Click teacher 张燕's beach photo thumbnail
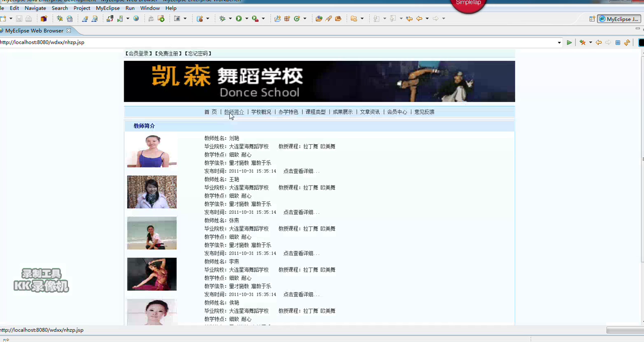Viewport: 644px width, 342px height. (152, 233)
